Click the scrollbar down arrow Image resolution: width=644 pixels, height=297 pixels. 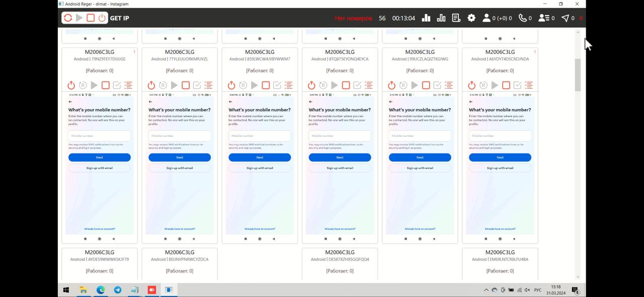coord(578,277)
